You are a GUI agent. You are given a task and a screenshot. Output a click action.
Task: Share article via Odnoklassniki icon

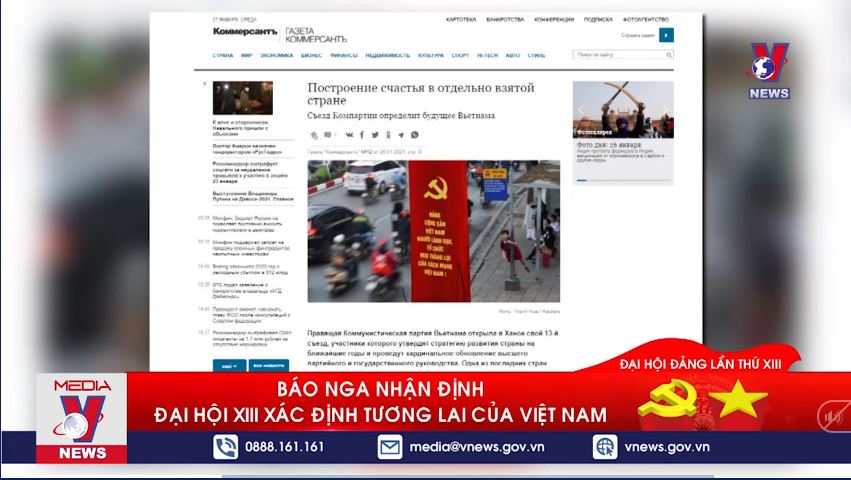[388, 135]
